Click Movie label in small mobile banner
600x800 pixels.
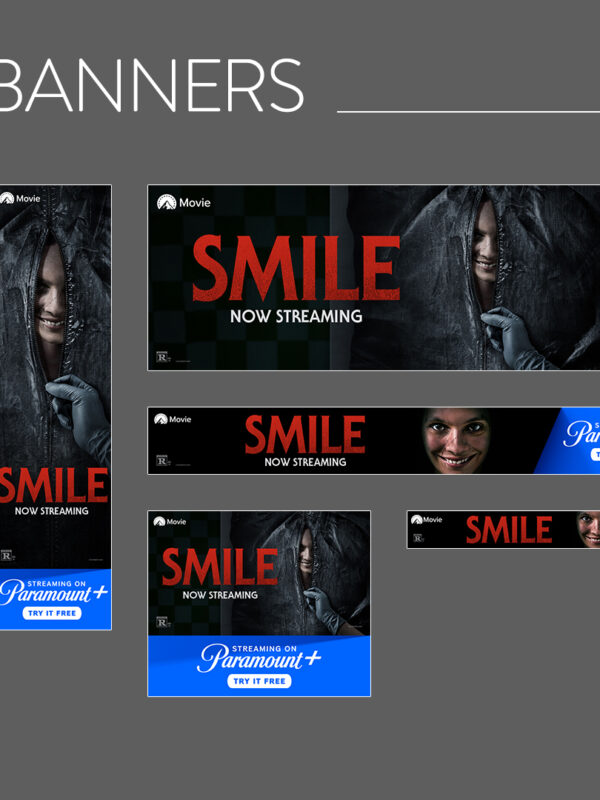(433, 520)
